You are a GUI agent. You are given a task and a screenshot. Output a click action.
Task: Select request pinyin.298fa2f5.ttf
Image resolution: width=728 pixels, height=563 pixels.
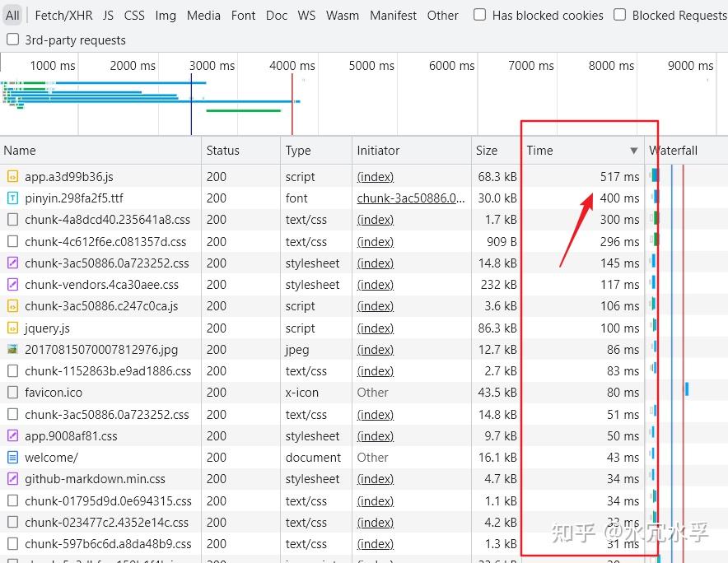click(74, 198)
